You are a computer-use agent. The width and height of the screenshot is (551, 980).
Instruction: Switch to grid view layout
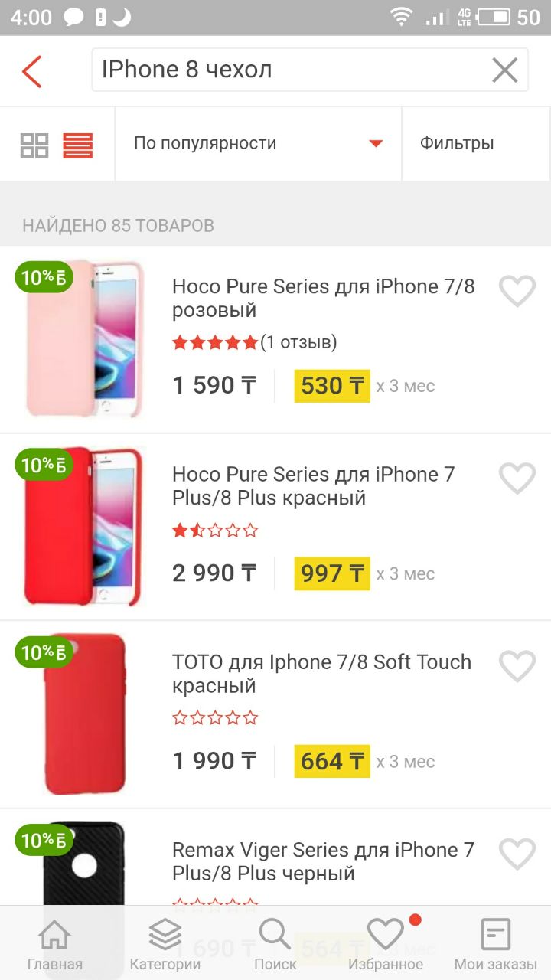pyautogui.click(x=34, y=145)
